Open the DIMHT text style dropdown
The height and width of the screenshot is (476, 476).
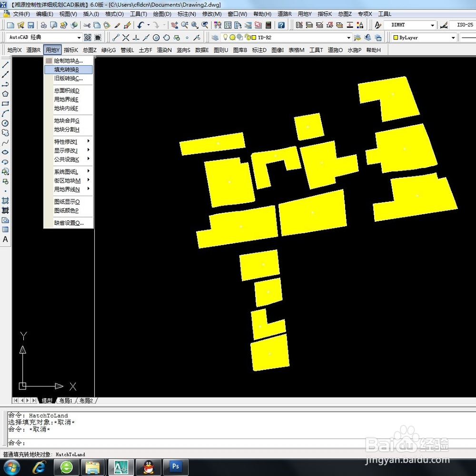[432, 25]
